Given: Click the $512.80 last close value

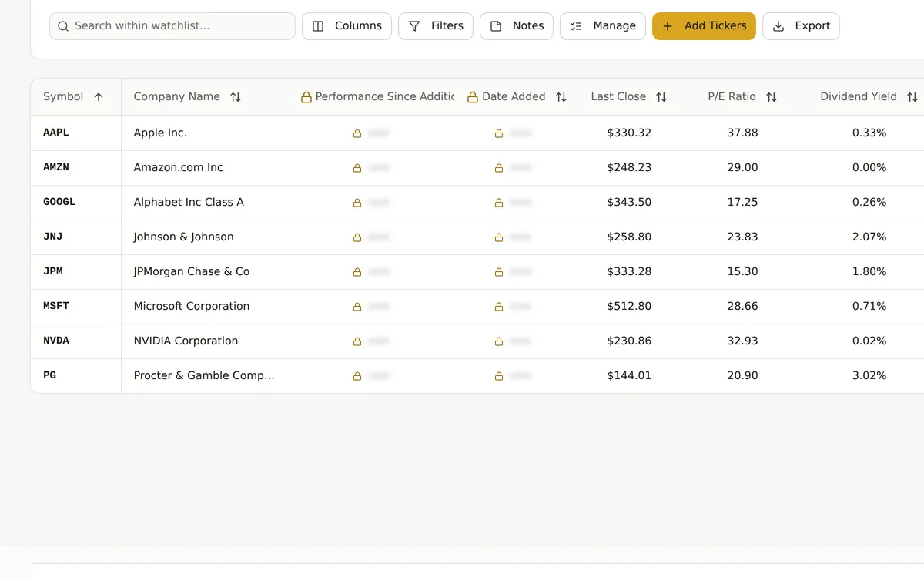Looking at the screenshot, I should 629,306.
